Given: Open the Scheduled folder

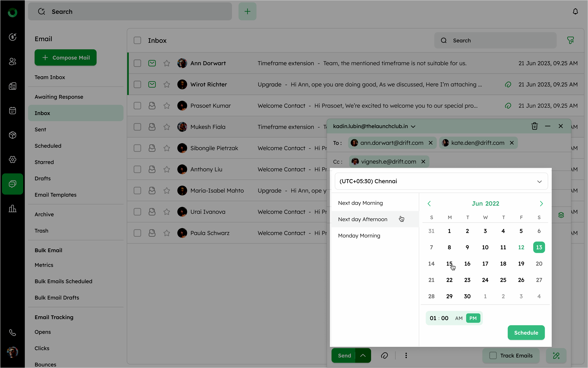Looking at the screenshot, I should coord(48,146).
